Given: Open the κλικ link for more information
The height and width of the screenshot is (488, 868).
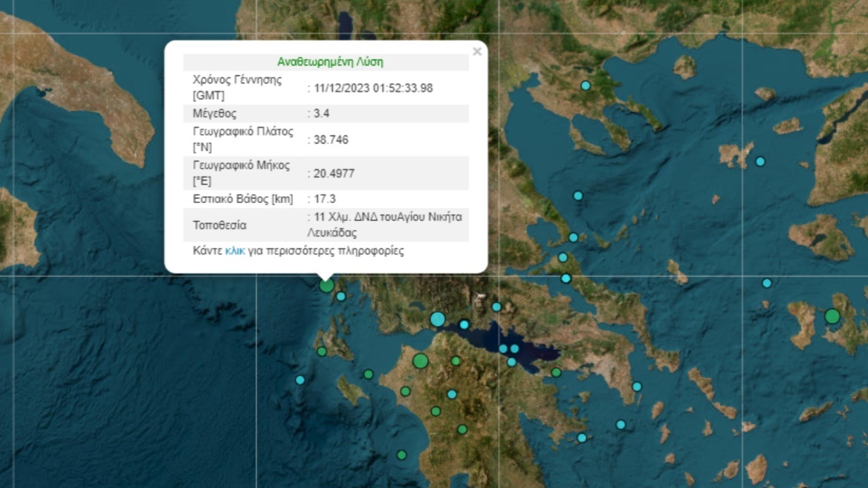Looking at the screenshot, I should pyautogui.click(x=236, y=251).
